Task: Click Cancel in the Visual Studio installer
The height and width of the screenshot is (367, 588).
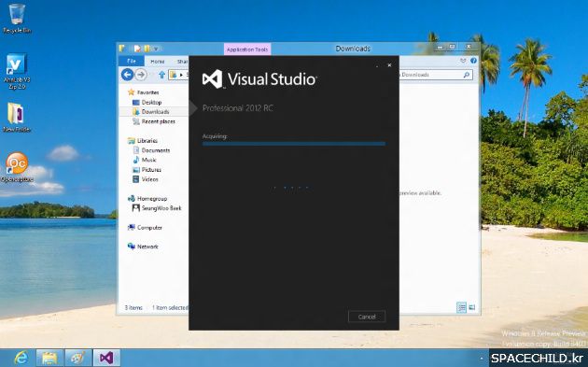Action: point(367,317)
